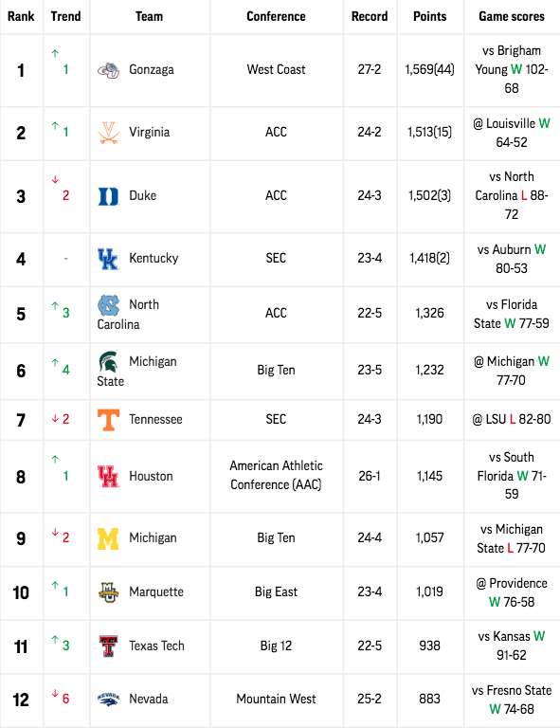560x728 pixels.
Task: Open the North Carolina NC logo
Action: pos(108,305)
